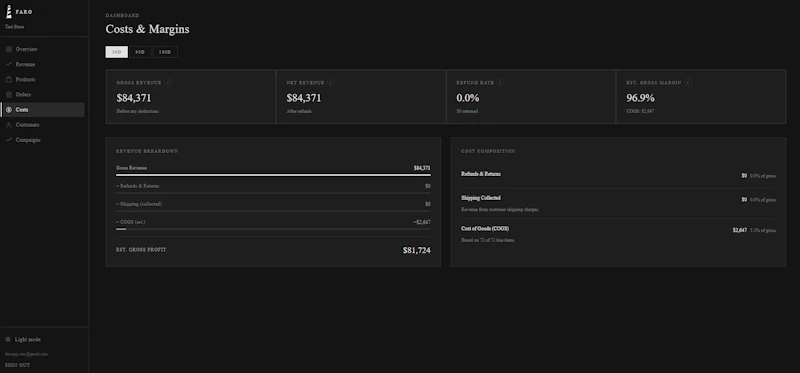
Task: Click the account email address in sidebar
Action: point(26,354)
